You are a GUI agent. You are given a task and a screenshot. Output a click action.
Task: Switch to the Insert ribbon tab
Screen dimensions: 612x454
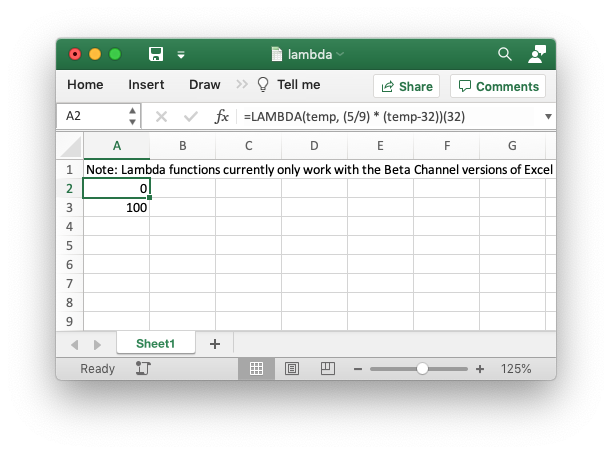coord(146,85)
